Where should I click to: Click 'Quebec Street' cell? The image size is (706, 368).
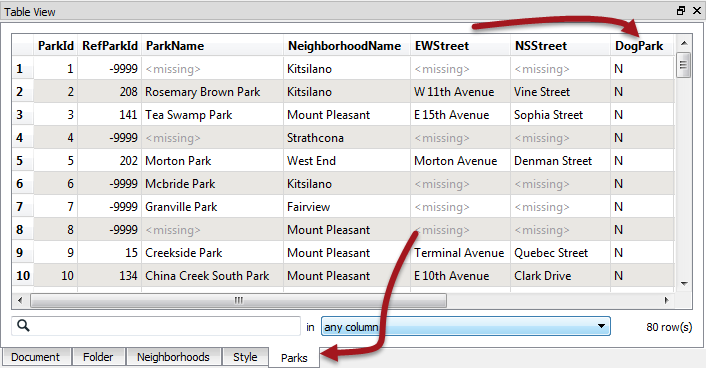[x=560, y=253]
